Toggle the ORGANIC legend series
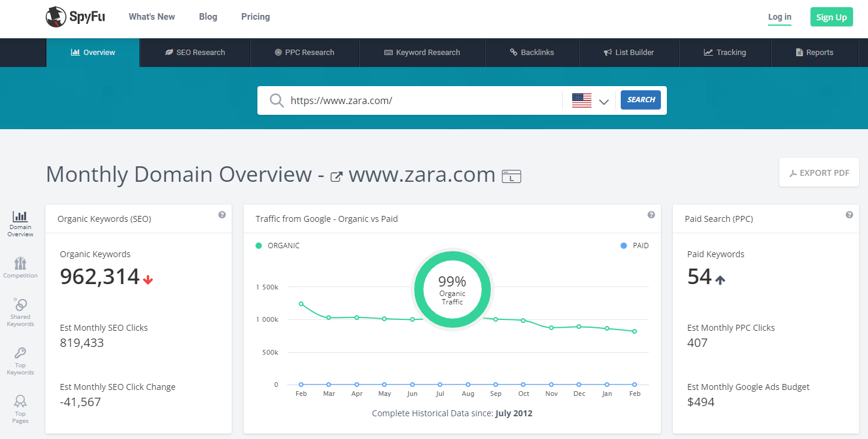 coord(278,245)
